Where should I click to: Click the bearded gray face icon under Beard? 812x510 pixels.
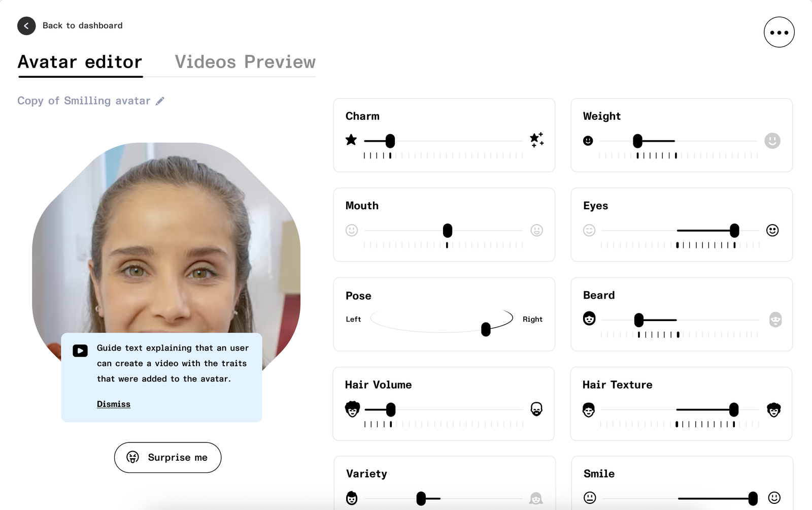click(x=775, y=320)
